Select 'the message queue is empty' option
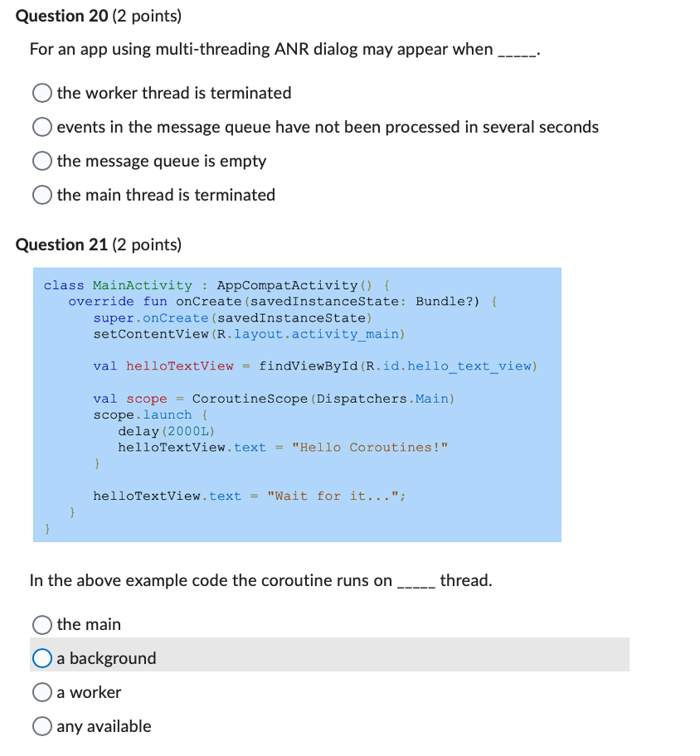Image resolution: width=700 pixels, height=756 pixels. click(x=41, y=161)
